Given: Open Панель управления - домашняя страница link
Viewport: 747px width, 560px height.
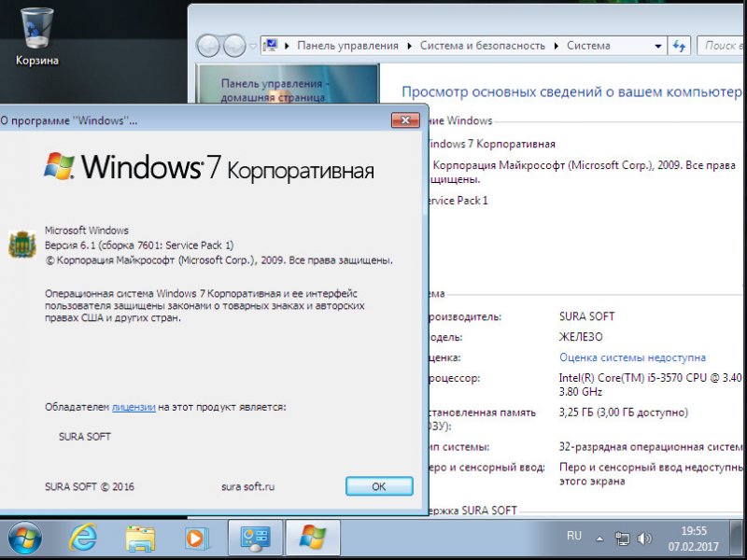Looking at the screenshot, I should tap(275, 90).
